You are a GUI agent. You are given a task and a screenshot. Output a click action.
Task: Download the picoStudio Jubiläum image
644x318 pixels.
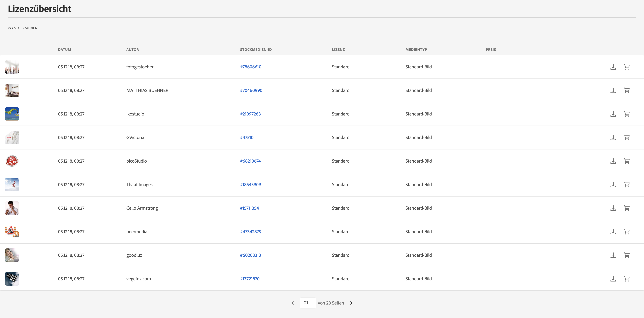pyautogui.click(x=613, y=161)
